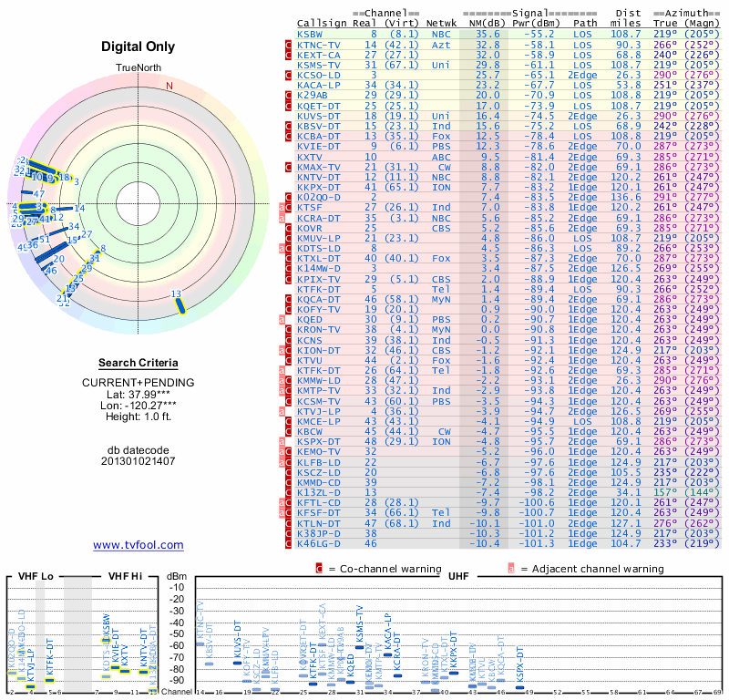Open the www.tvfool.com link

point(139,545)
